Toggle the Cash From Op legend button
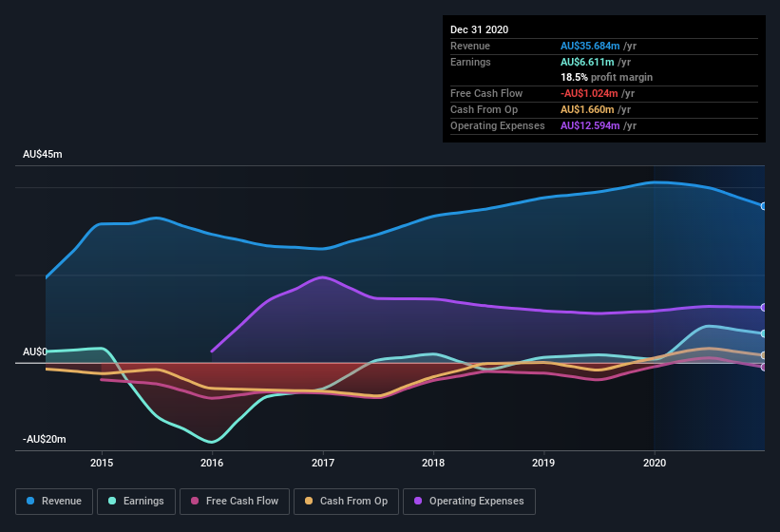The image size is (780, 532). point(346,502)
